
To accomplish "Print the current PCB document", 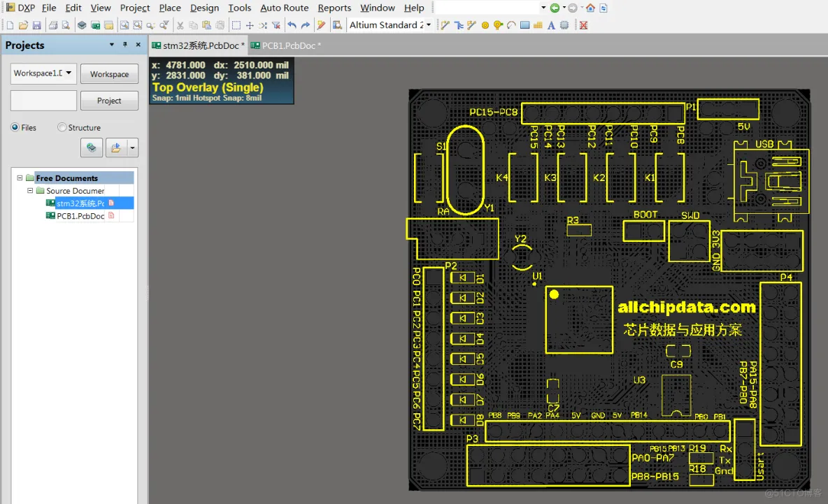I will 53,25.
